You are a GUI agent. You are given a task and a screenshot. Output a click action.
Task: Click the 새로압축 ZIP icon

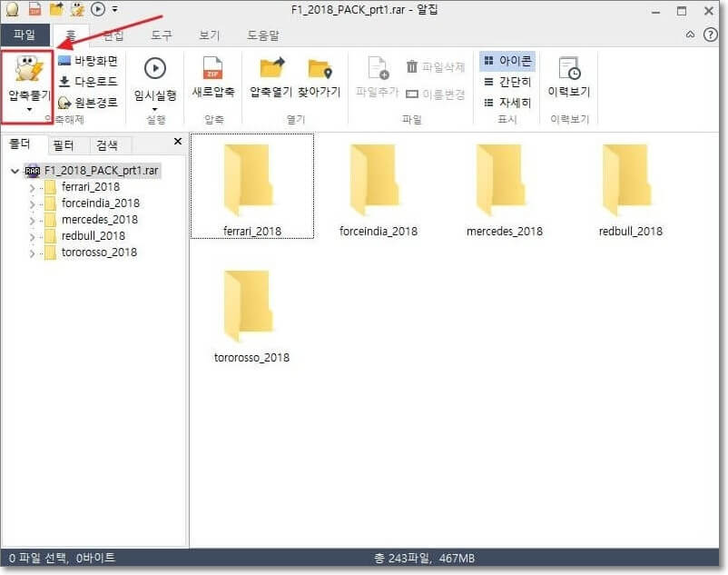(x=213, y=68)
